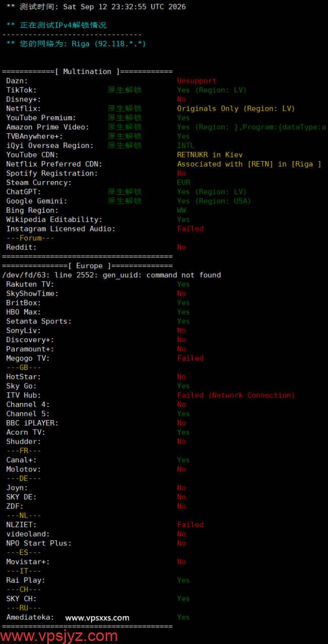Click the 'SKY CH:' label

(22, 599)
